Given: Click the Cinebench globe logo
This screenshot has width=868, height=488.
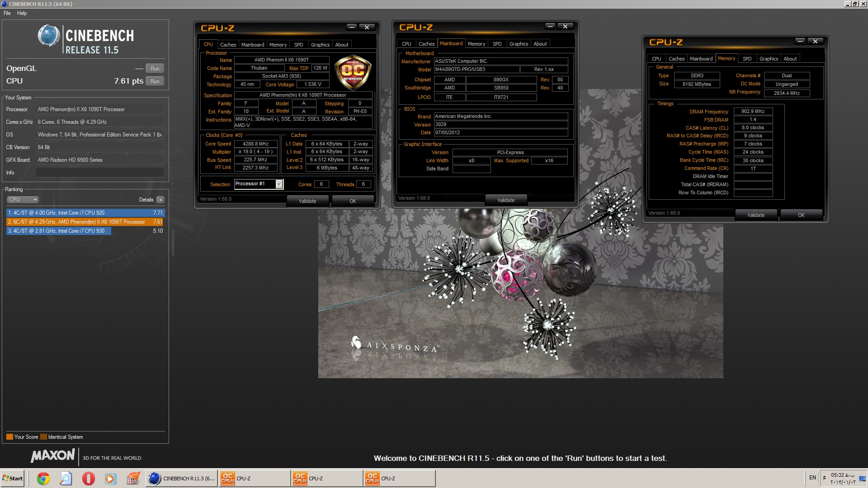Looking at the screenshot, I should coord(49,36).
